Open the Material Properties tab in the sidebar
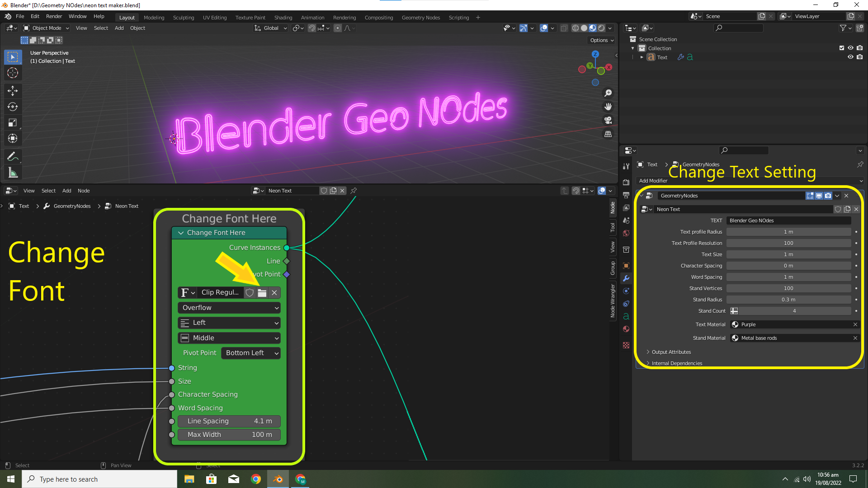This screenshot has height=488, width=868. click(626, 329)
